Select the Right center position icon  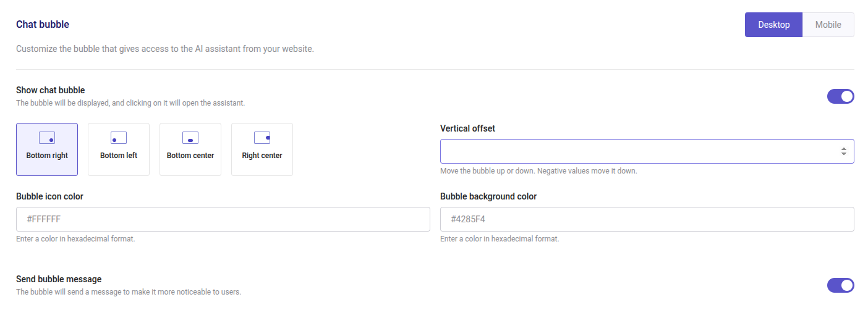pyautogui.click(x=262, y=138)
